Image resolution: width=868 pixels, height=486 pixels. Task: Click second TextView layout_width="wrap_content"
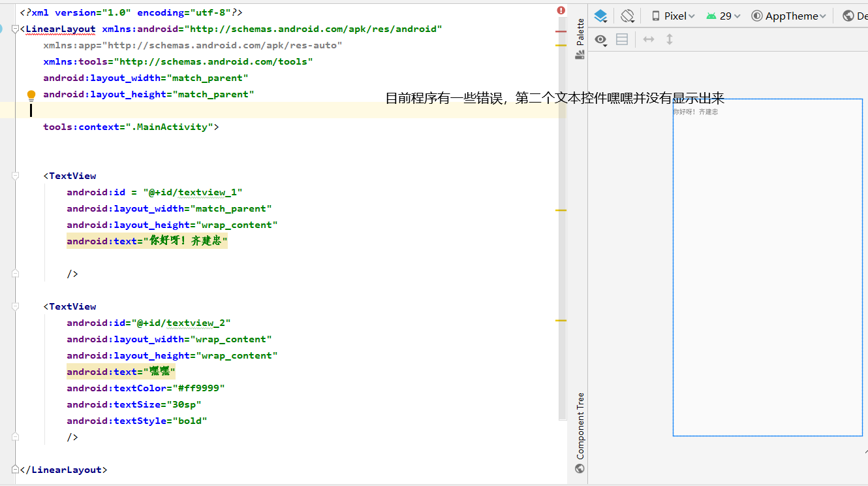pyautogui.click(x=169, y=339)
